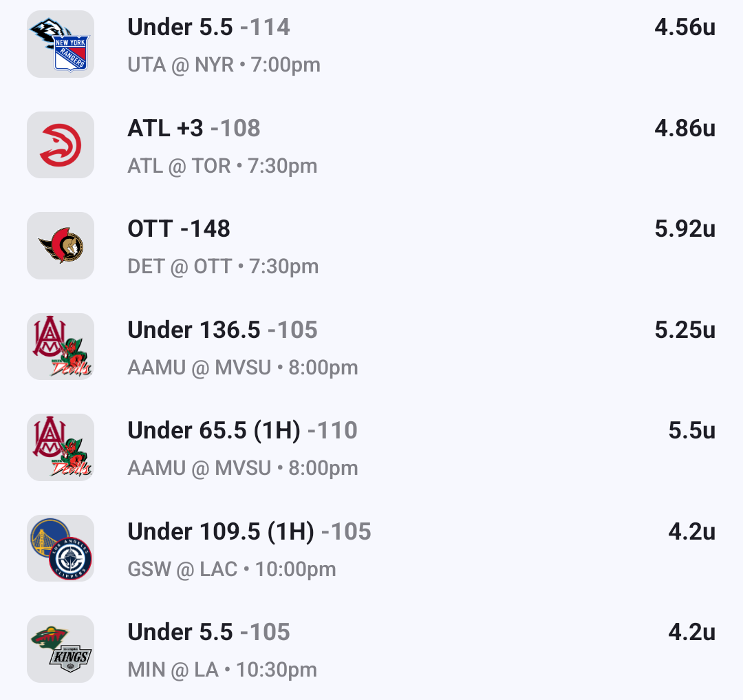Open the Under 5.5 -114 pick
The image size is (743, 700).
208,28
